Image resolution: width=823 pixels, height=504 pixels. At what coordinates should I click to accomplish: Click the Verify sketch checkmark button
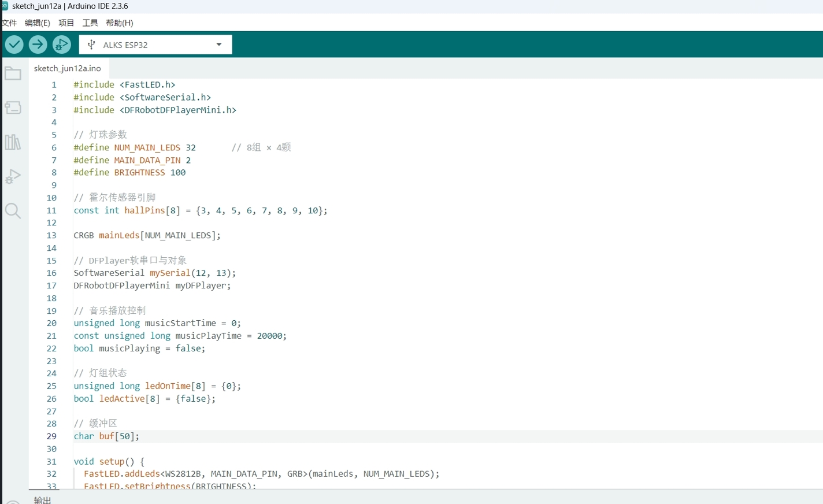tap(14, 45)
